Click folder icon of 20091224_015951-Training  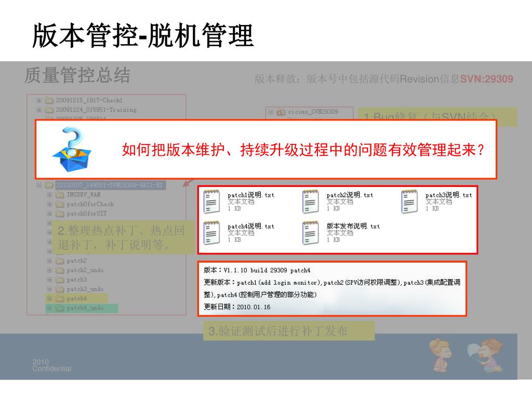click(x=49, y=110)
